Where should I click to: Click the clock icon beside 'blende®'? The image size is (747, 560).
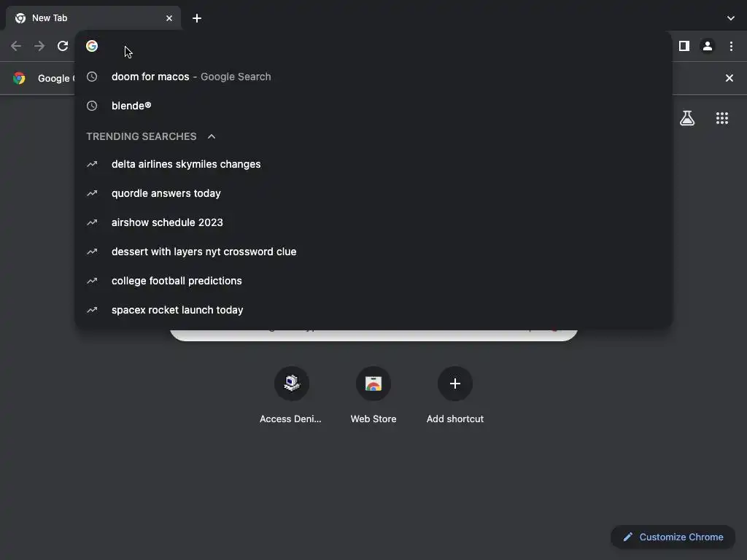(92, 106)
